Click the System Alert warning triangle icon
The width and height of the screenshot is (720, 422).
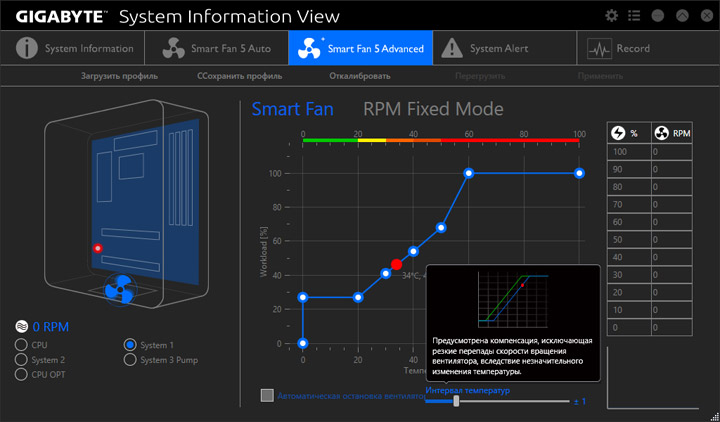[452, 48]
